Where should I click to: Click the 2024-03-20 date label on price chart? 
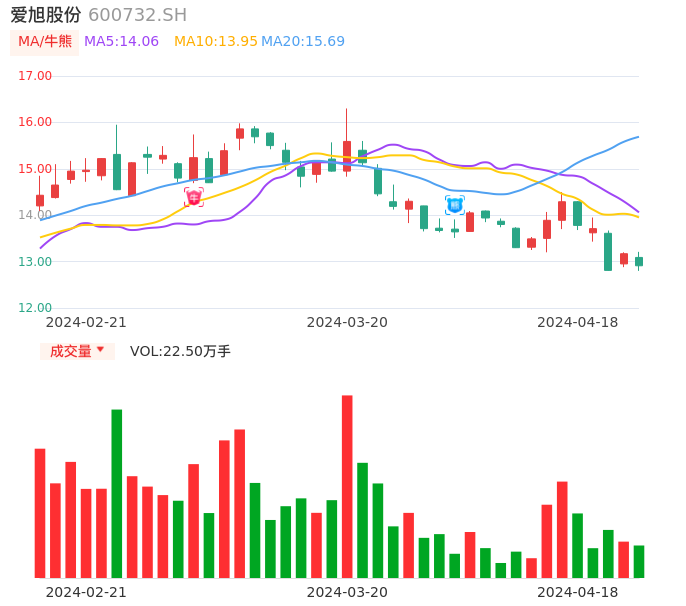pyautogui.click(x=347, y=322)
